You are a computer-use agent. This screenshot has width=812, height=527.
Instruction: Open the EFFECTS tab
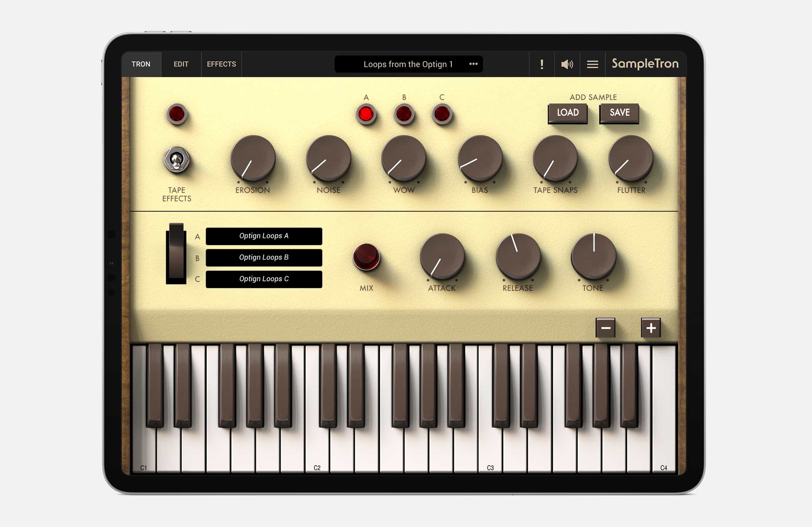point(222,64)
